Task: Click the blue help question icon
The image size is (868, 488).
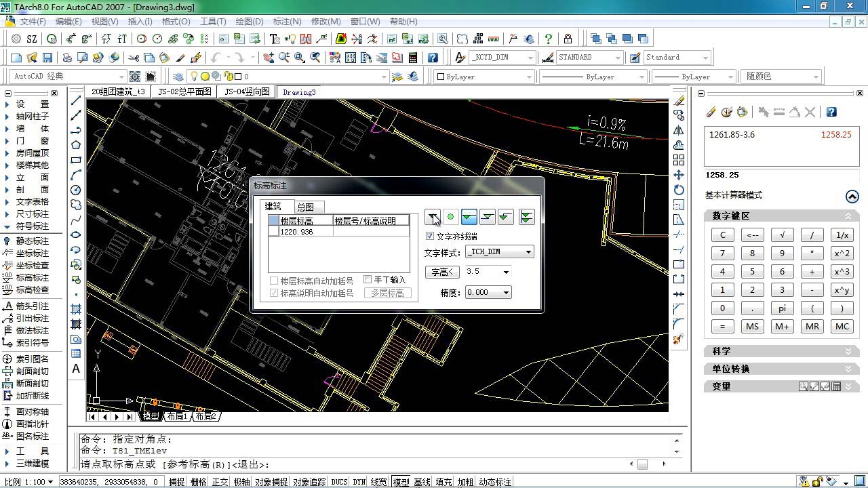Action: (433, 58)
